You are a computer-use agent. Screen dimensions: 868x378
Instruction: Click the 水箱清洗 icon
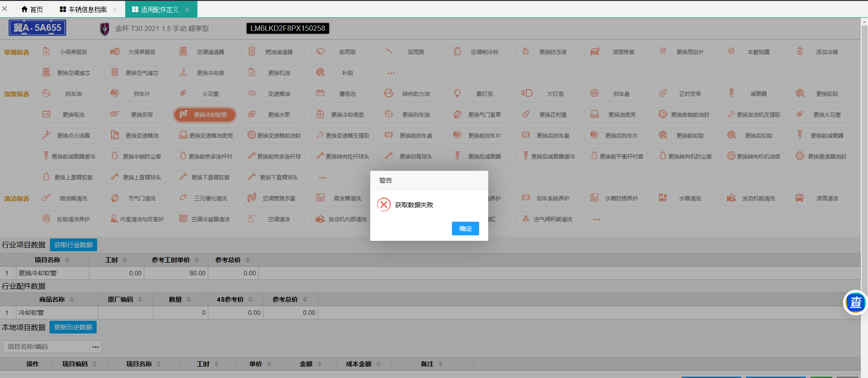coord(663,198)
